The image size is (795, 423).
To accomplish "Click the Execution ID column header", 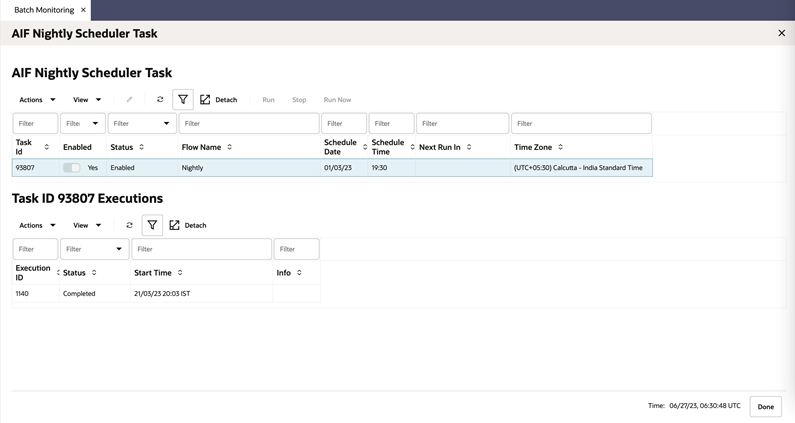I will [x=33, y=272].
